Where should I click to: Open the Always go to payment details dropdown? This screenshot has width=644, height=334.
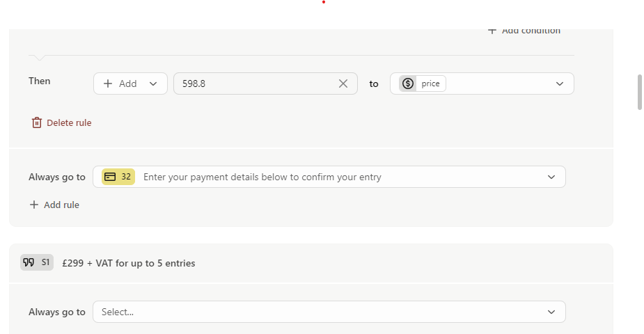pos(329,177)
